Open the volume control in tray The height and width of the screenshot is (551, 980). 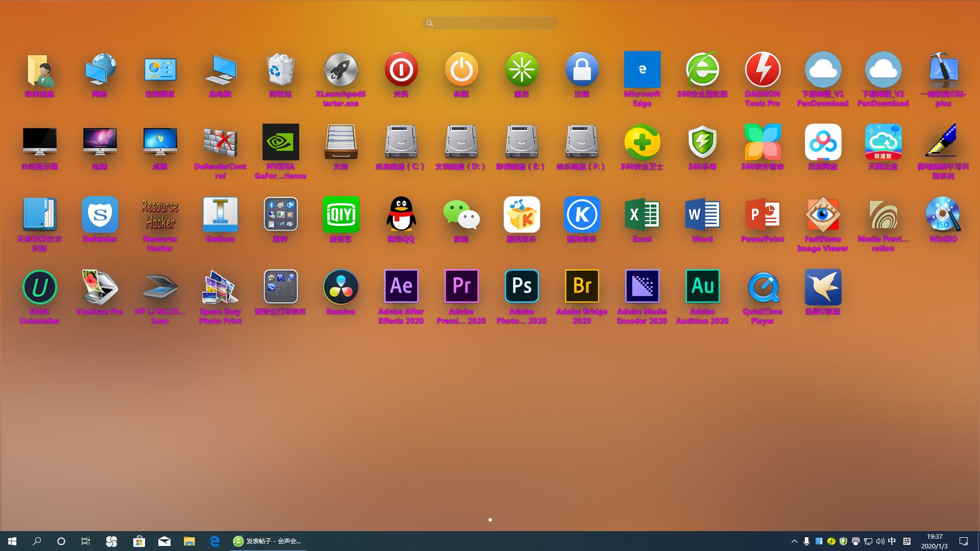click(880, 541)
